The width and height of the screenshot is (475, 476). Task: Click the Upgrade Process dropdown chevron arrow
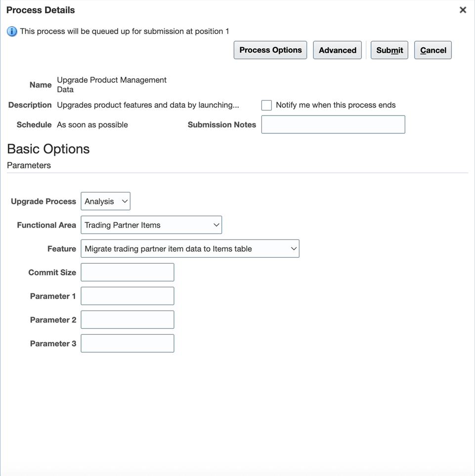pyautogui.click(x=123, y=201)
